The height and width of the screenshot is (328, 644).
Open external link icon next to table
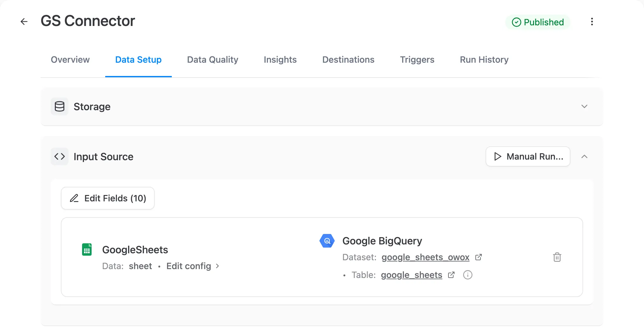(451, 275)
